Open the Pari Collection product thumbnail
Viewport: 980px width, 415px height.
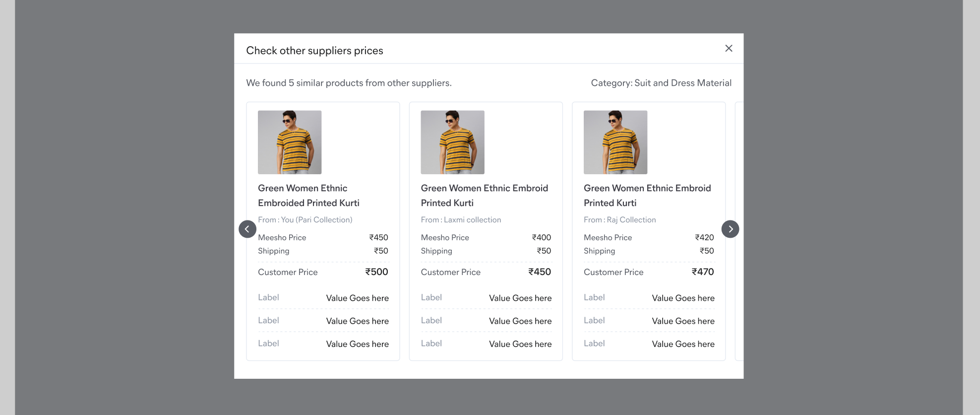click(x=290, y=142)
